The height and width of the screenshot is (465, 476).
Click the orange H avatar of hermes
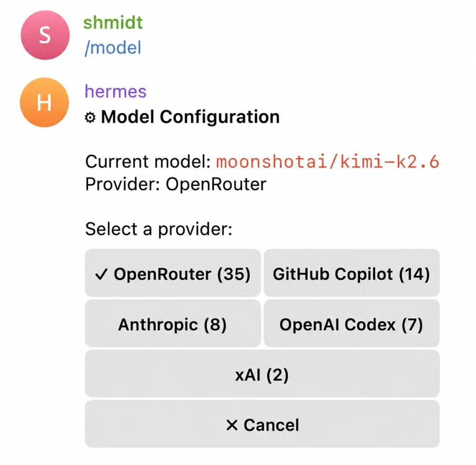pyautogui.click(x=45, y=102)
